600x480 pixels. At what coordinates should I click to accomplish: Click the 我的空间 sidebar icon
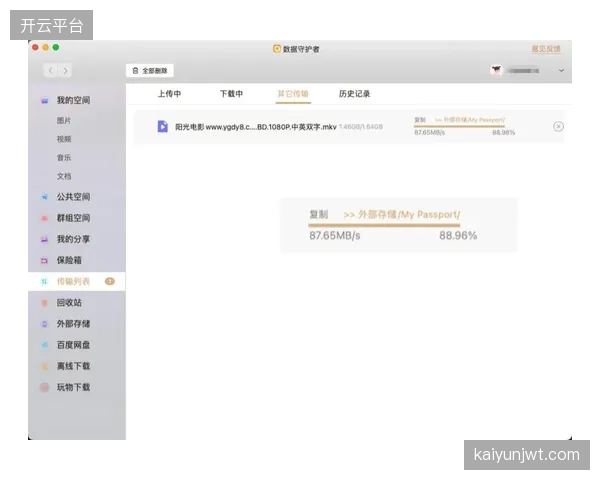pos(45,101)
